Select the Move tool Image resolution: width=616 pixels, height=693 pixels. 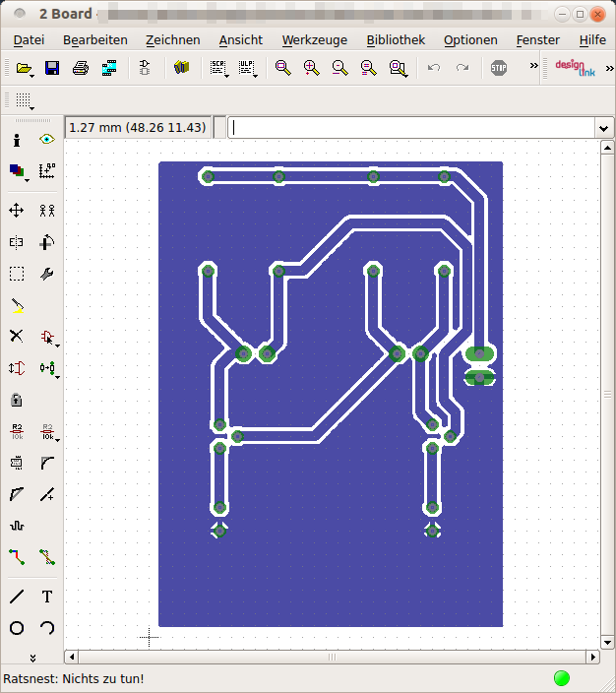(x=17, y=210)
